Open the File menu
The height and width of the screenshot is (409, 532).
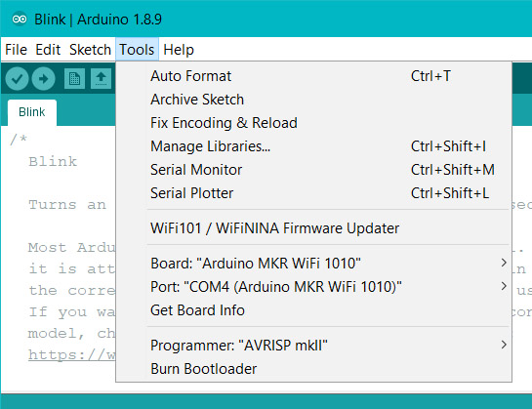pyautogui.click(x=16, y=50)
